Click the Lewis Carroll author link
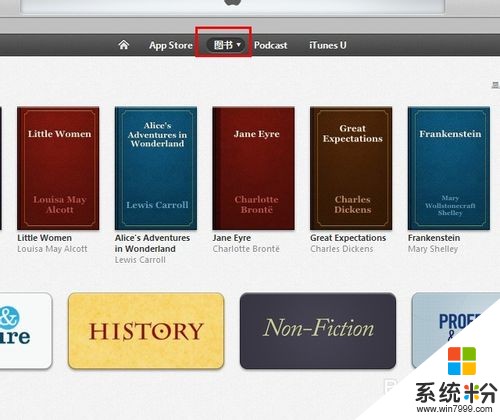 click(x=140, y=260)
